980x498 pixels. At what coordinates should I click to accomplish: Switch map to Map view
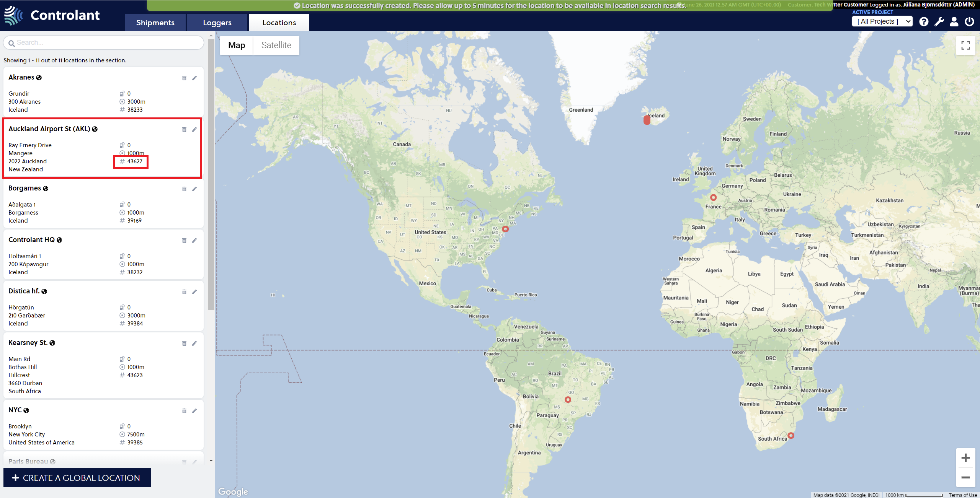tap(237, 45)
